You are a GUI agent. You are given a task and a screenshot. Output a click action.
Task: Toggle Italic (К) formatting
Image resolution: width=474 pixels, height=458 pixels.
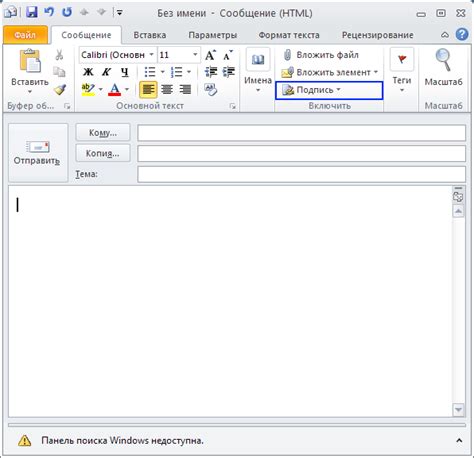[107, 72]
